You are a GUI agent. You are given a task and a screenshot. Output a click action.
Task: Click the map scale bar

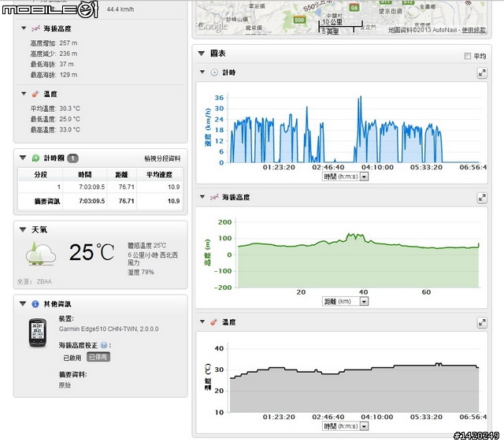point(341,26)
